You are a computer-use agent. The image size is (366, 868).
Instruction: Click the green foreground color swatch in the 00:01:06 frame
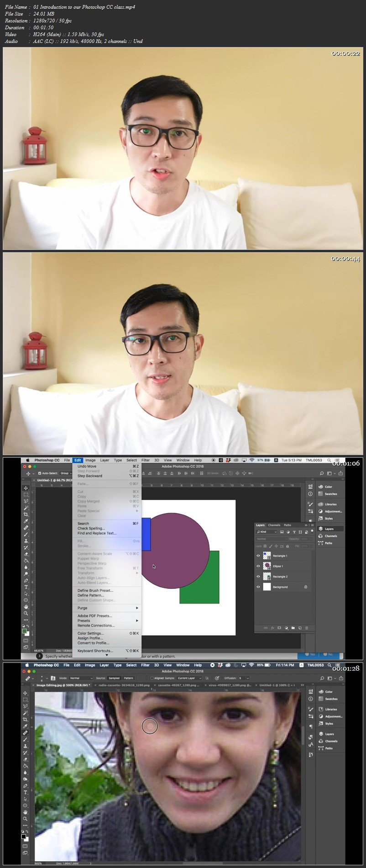24,631
